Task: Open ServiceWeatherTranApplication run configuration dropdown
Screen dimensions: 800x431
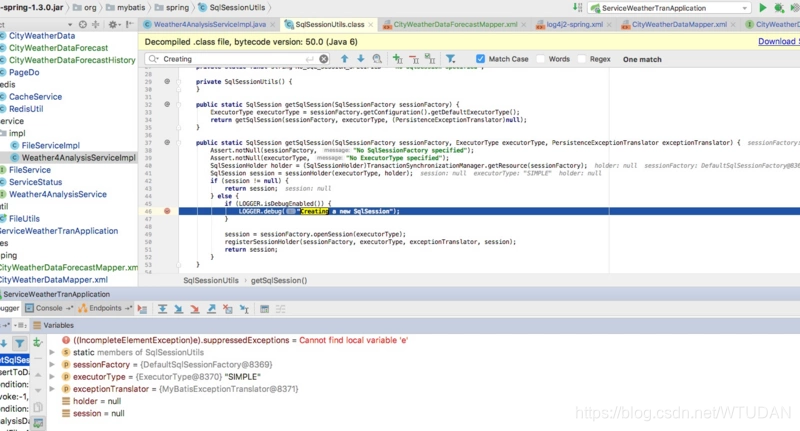Action: pyautogui.click(x=670, y=8)
